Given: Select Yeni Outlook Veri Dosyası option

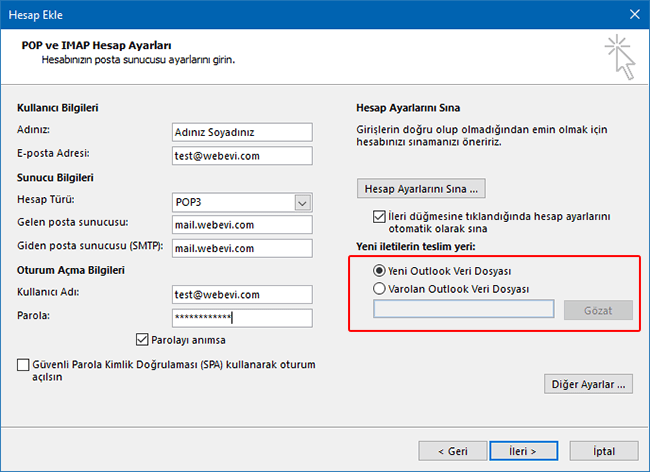Looking at the screenshot, I should click(x=379, y=270).
